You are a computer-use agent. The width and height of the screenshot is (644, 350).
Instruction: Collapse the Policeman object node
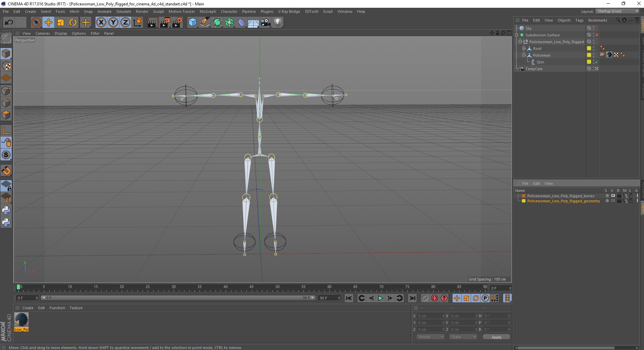(524, 55)
